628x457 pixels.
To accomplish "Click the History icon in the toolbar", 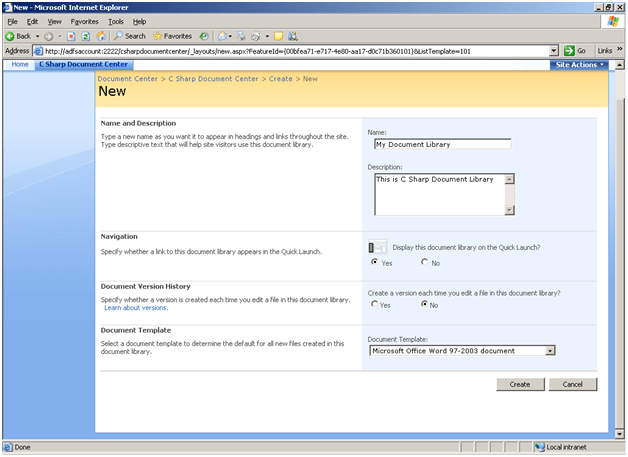I will (204, 36).
